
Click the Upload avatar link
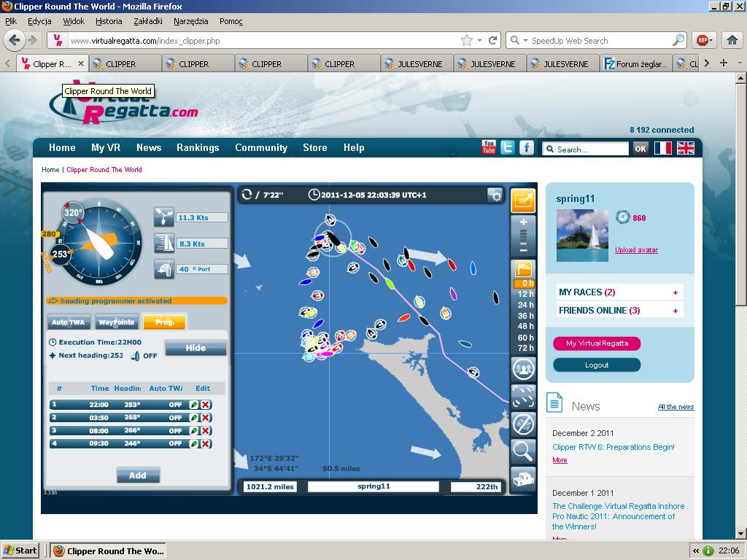(x=636, y=250)
